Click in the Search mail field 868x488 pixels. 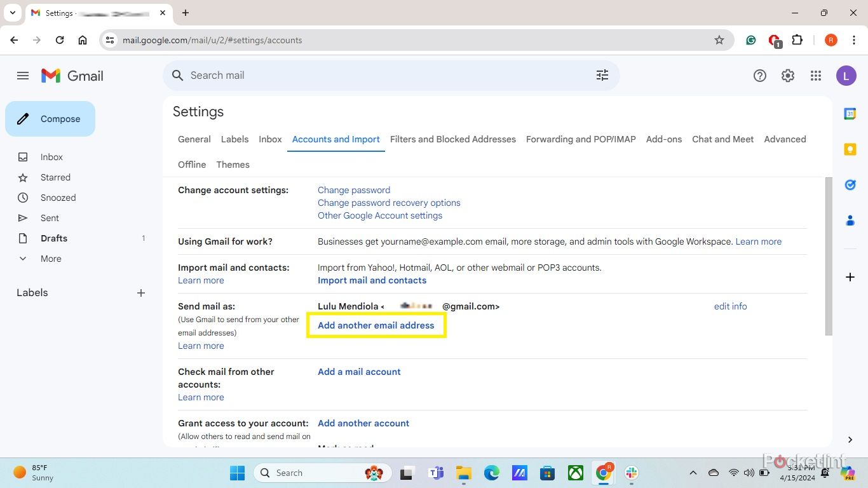point(381,76)
